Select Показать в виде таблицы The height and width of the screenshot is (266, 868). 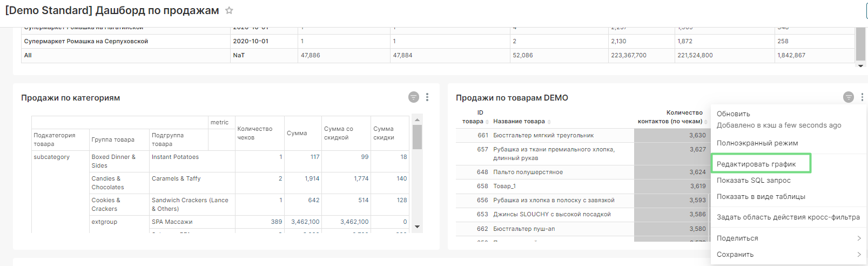click(761, 197)
